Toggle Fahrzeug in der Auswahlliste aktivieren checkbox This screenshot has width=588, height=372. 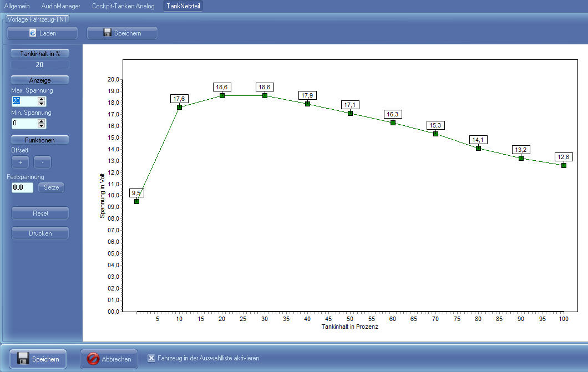151,358
